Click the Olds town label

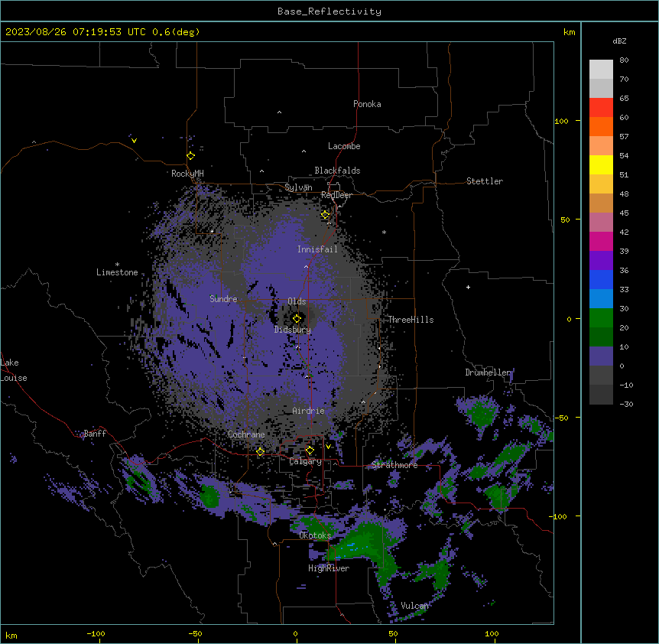(x=297, y=301)
